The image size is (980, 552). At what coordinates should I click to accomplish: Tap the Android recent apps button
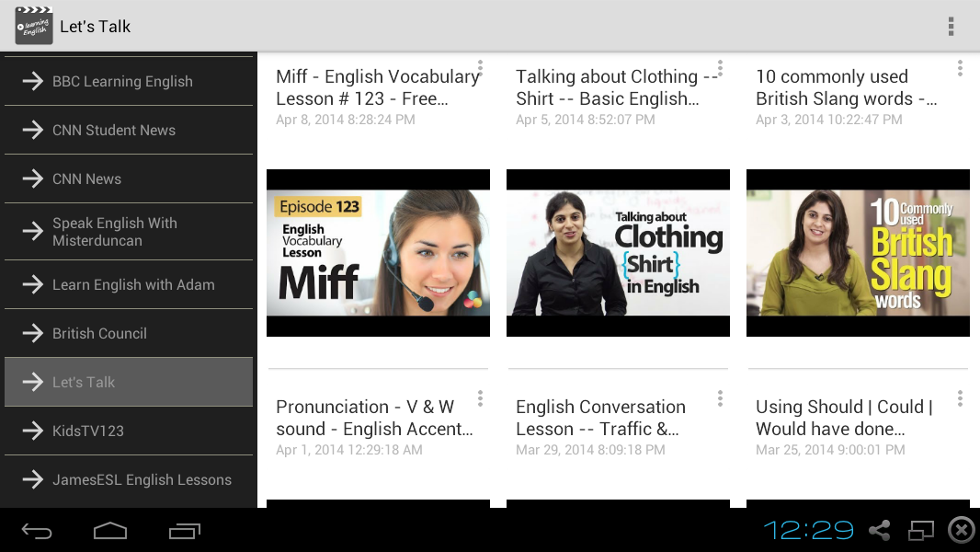pos(185,532)
